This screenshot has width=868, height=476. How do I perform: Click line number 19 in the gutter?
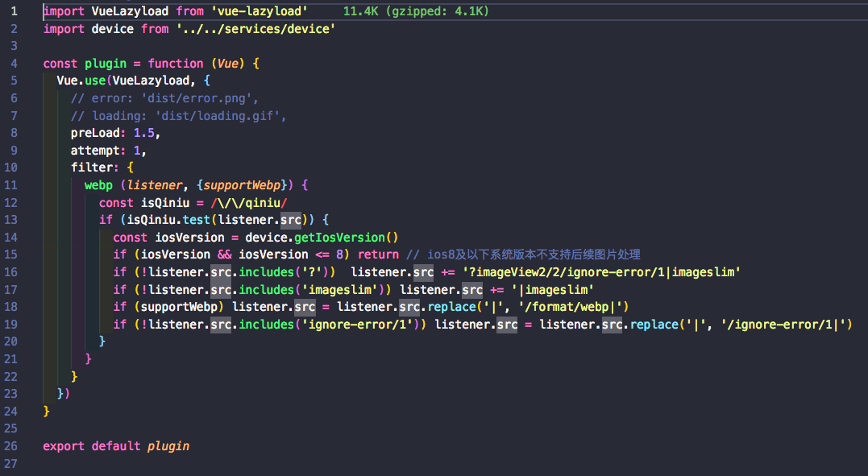click(x=10, y=324)
